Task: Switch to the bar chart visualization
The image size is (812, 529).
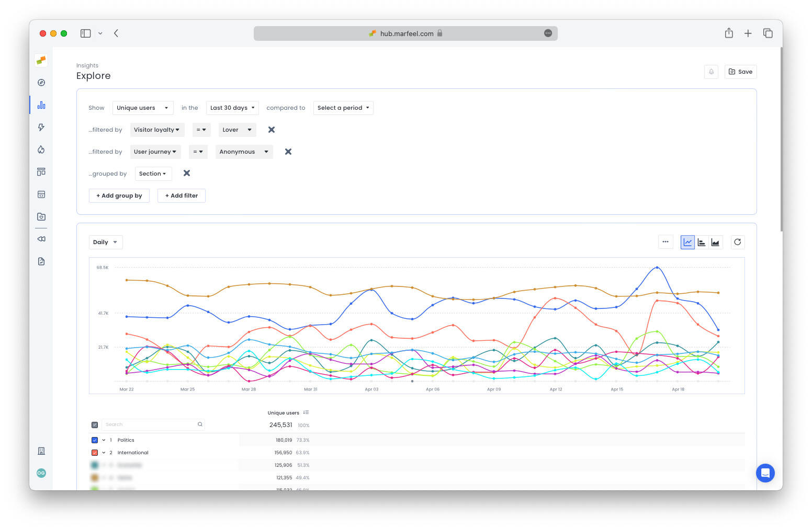Action: tap(702, 242)
